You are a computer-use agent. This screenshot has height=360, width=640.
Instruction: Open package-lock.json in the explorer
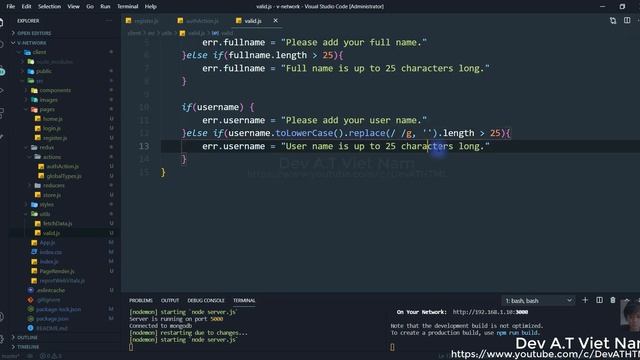pos(58,309)
